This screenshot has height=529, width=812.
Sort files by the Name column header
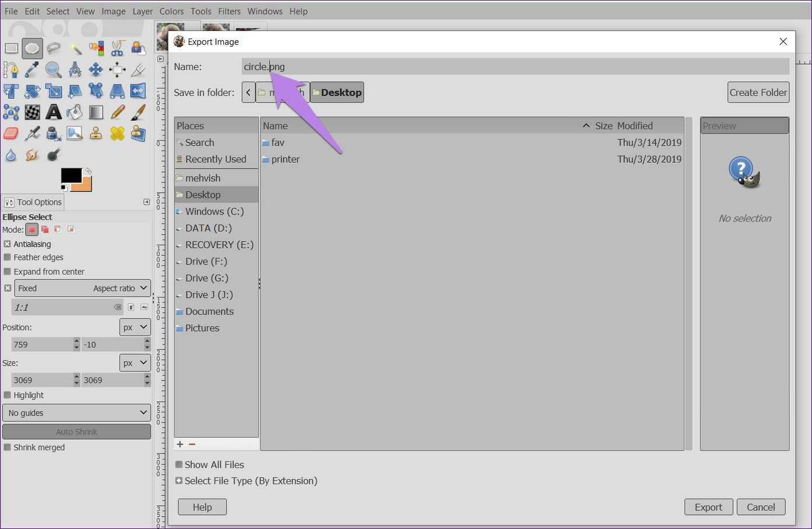(x=426, y=125)
